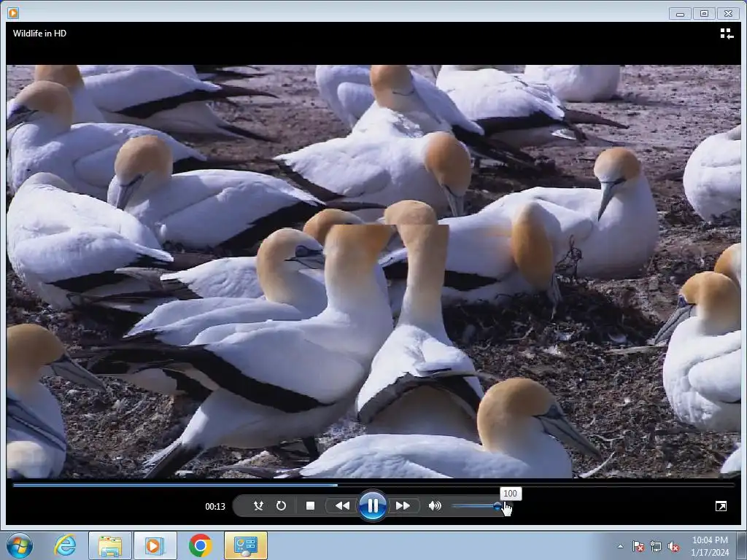This screenshot has width=747, height=560.
Task: Minimize the media player window
Action: (x=680, y=14)
